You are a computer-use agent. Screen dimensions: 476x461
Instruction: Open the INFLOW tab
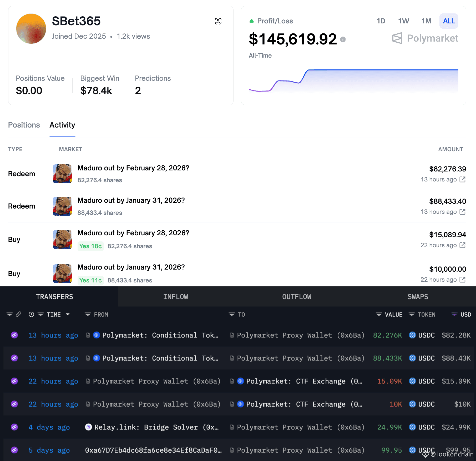176,297
